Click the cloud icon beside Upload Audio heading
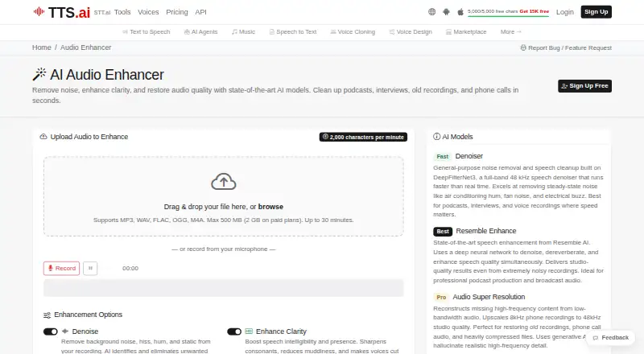 pos(43,137)
